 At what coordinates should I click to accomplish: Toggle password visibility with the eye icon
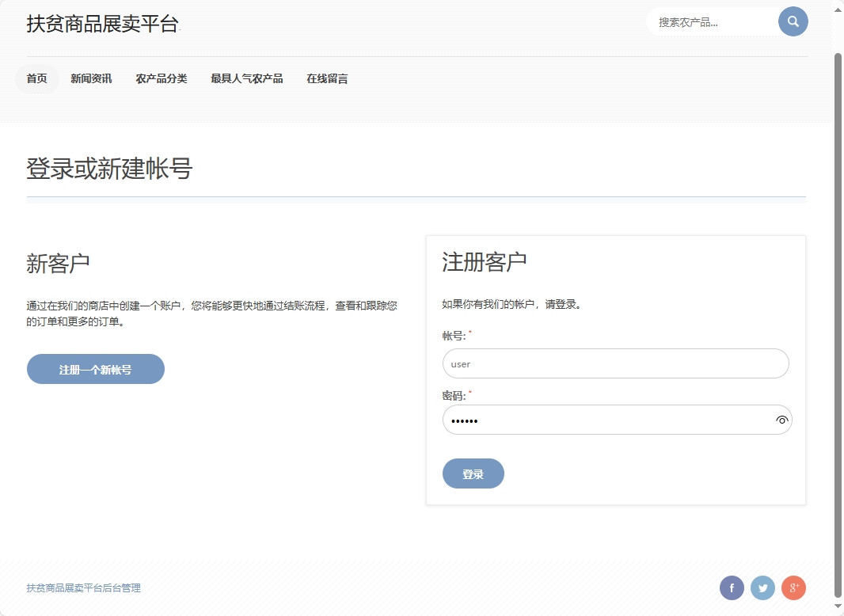pyautogui.click(x=781, y=420)
